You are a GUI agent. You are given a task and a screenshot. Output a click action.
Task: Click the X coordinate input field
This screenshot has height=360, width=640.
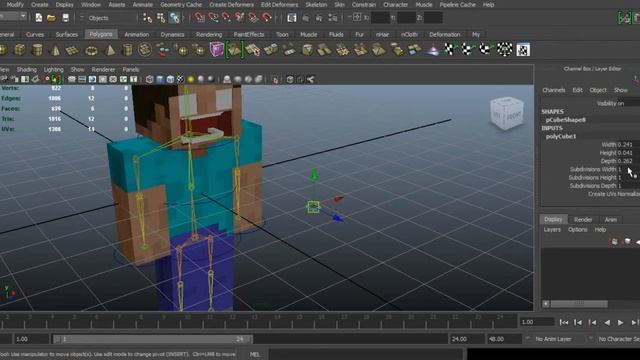(x=380, y=18)
